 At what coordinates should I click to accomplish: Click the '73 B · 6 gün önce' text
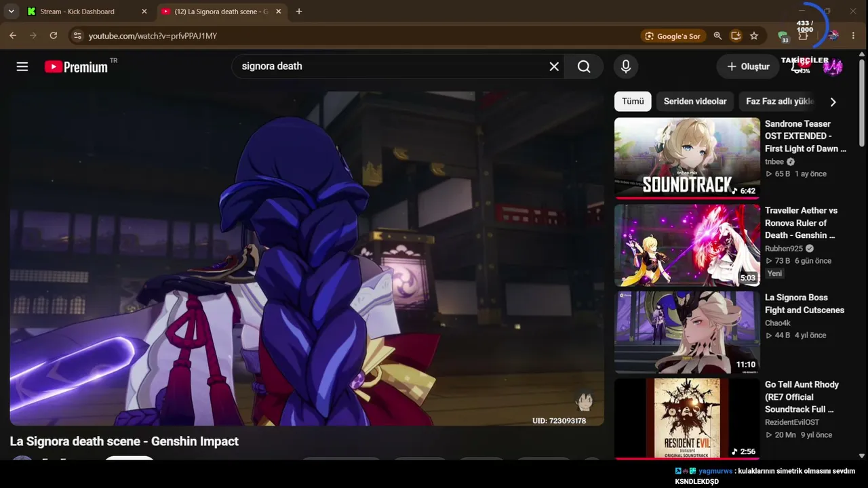click(x=798, y=261)
